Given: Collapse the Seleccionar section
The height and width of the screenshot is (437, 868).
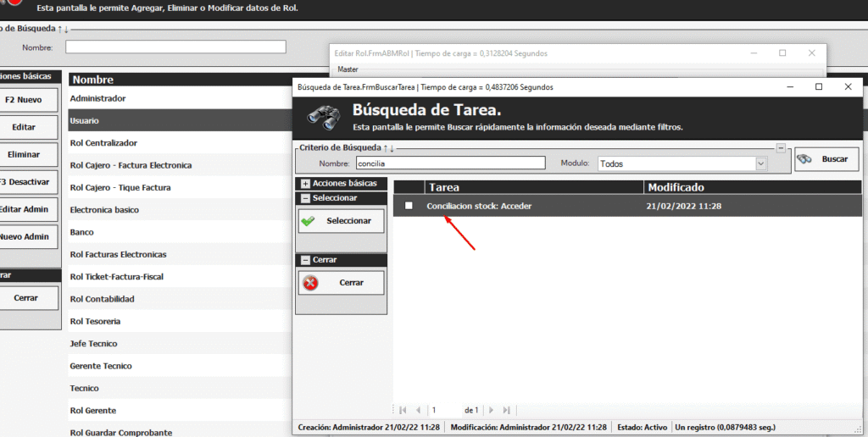Looking at the screenshot, I should pyautogui.click(x=305, y=198).
